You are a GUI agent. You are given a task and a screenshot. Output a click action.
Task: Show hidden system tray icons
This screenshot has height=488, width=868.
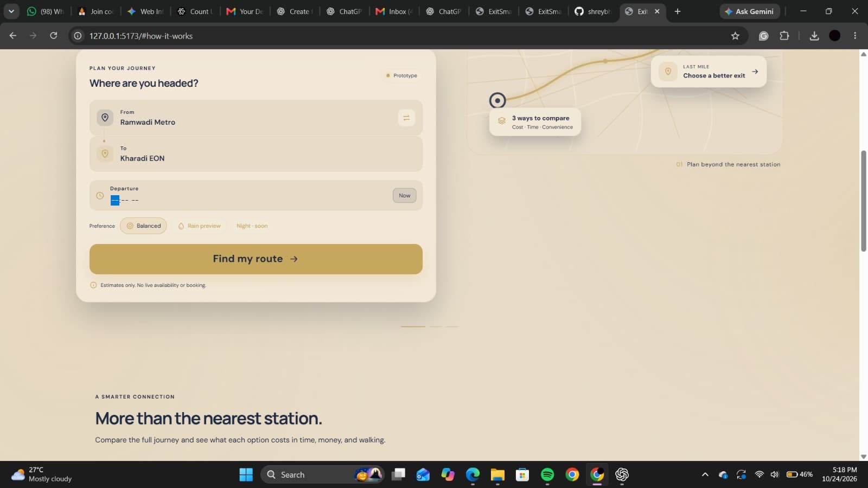click(705, 474)
